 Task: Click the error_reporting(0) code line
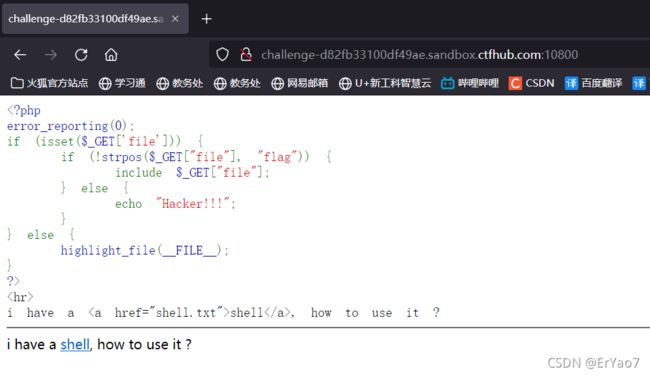70,126
